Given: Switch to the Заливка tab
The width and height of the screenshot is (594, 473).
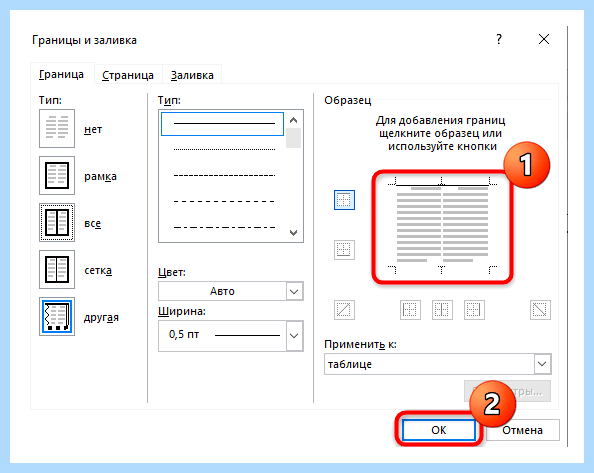Looking at the screenshot, I should coord(192,75).
